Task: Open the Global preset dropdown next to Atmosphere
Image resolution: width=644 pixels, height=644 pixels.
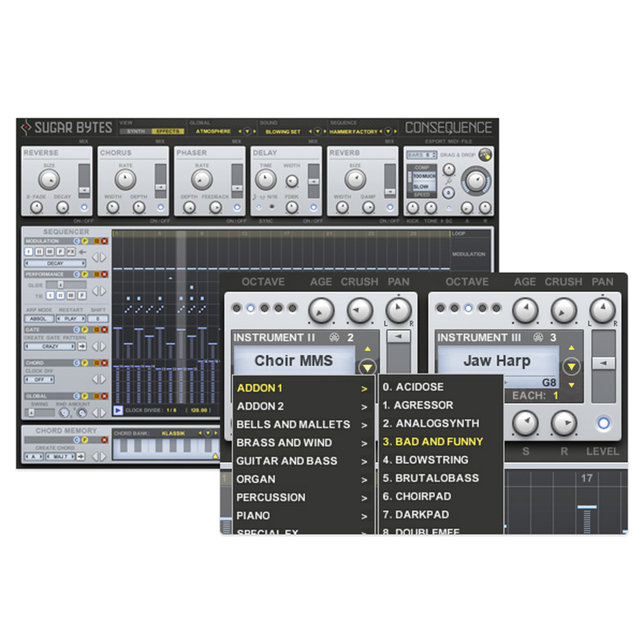Action: tap(248, 131)
